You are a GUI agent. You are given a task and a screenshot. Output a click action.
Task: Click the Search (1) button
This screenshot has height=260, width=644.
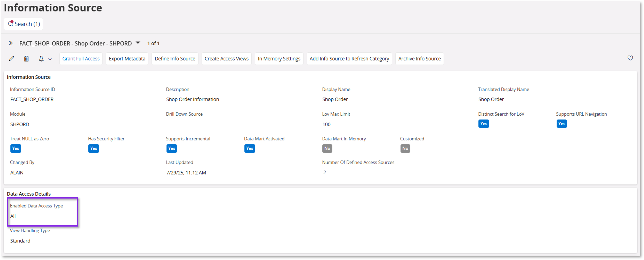[x=24, y=24]
